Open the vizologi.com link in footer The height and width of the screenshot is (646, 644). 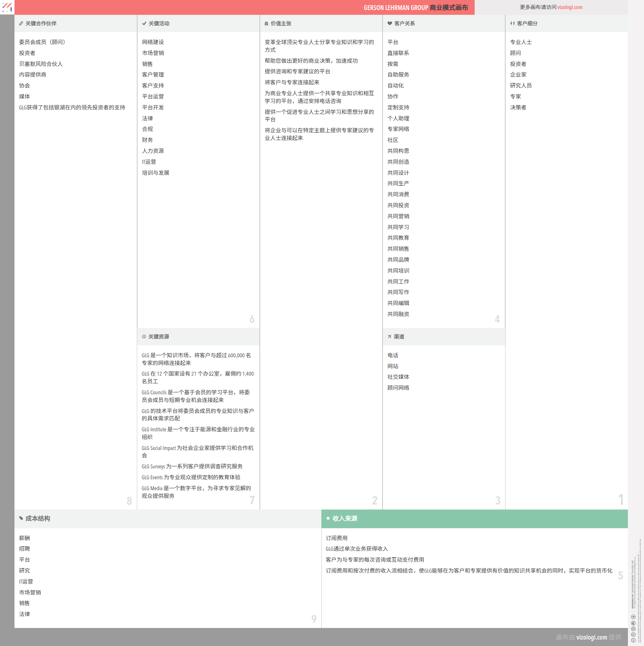tap(592, 637)
